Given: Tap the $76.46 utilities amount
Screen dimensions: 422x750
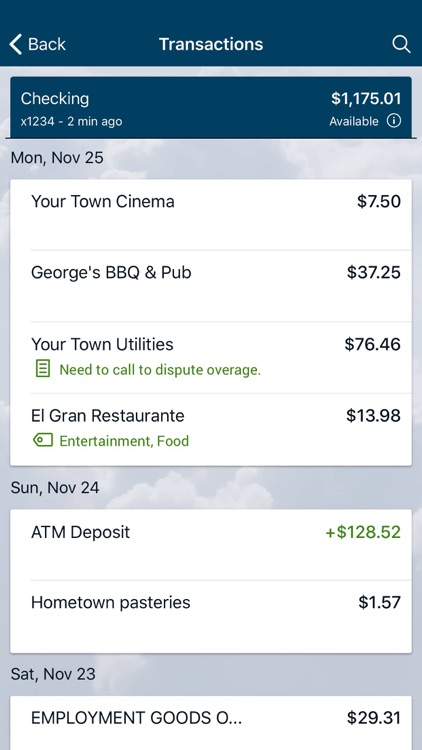Looking at the screenshot, I should [373, 344].
